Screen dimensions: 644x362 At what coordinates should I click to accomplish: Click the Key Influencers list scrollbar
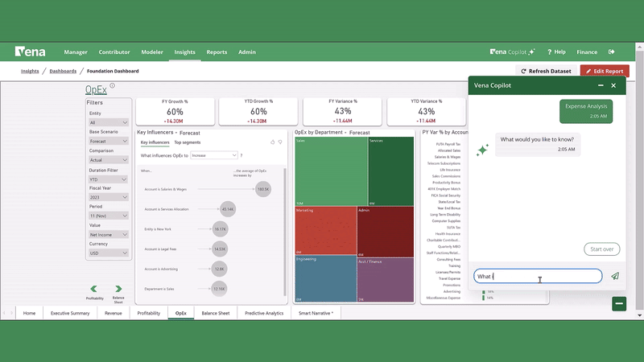click(285, 232)
